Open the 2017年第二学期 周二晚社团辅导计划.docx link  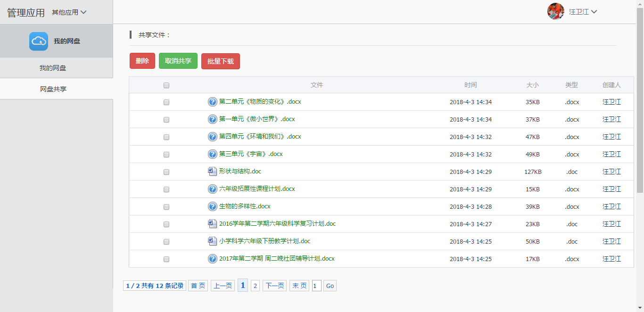pos(277,259)
